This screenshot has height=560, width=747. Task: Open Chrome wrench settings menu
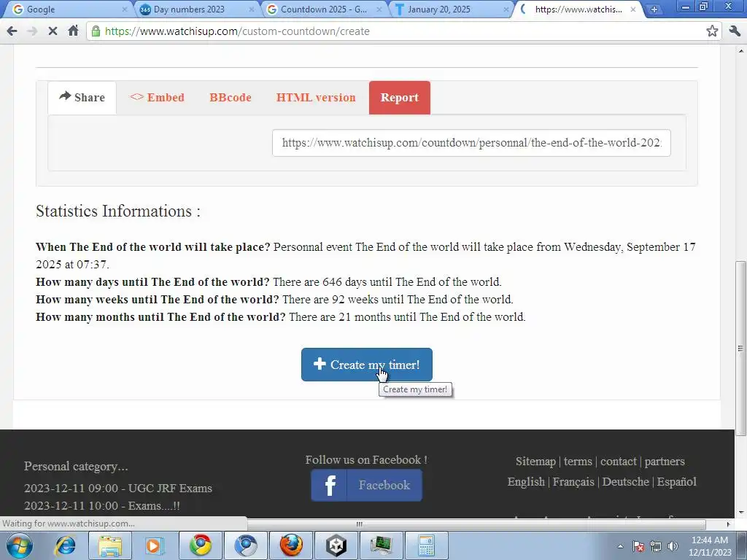(735, 31)
